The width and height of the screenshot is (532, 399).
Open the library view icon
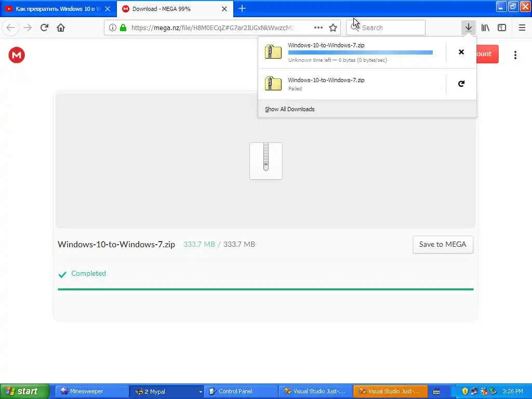pos(485,28)
